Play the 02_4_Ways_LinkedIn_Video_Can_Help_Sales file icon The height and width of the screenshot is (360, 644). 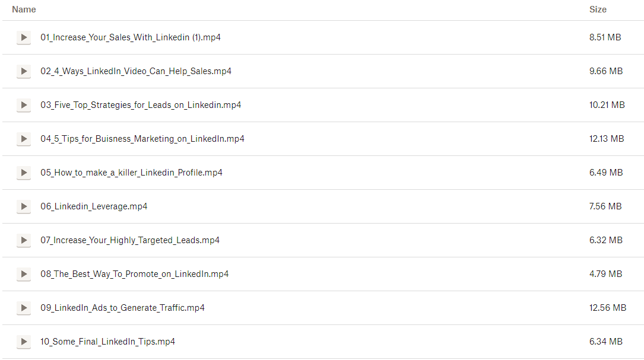point(24,71)
